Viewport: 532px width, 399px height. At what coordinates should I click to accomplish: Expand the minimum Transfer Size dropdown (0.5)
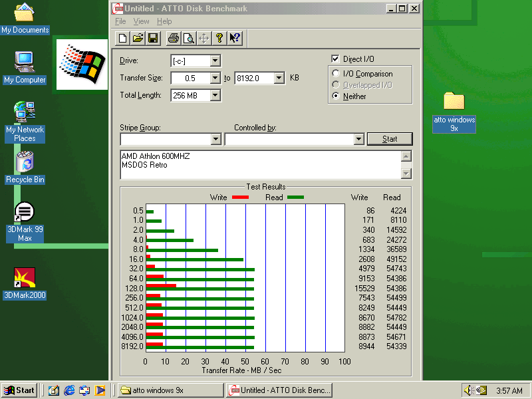(x=215, y=78)
